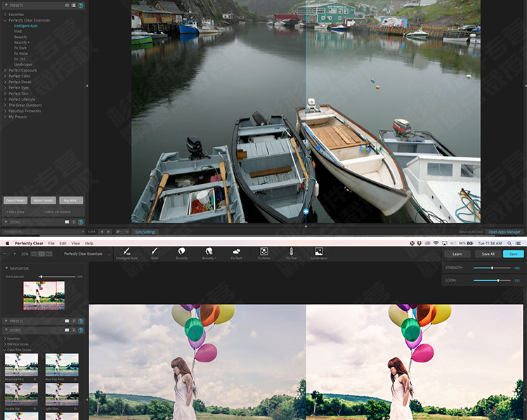
Task: Expand the Perfect Exposure preset group
Action: (5, 70)
